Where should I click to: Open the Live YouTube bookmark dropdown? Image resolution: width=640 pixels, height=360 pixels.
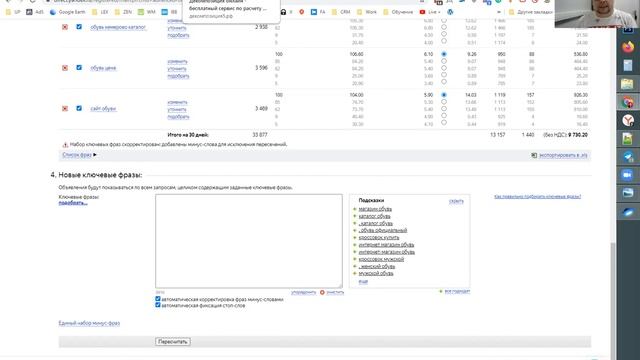click(x=430, y=12)
